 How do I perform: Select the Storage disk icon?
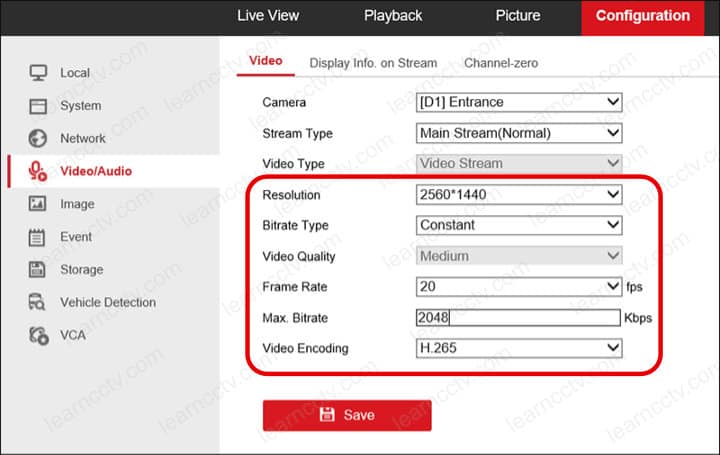click(x=38, y=269)
